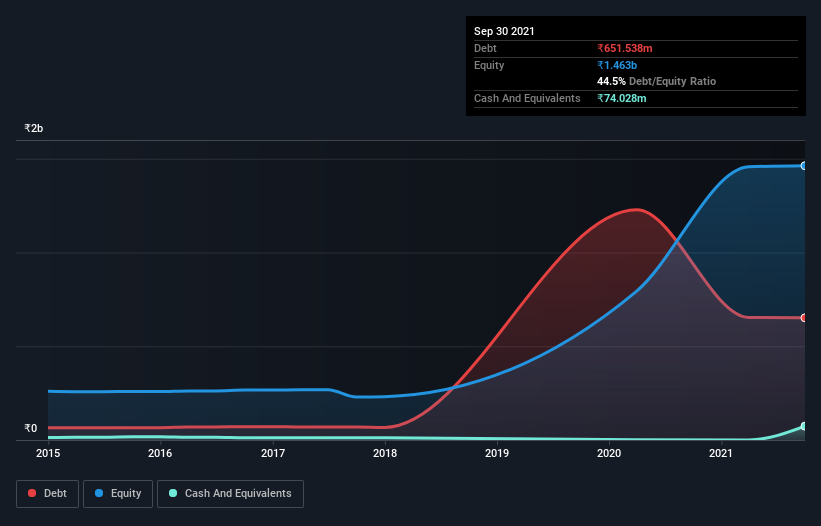Click the ₹2b y-axis label
Viewport: 821px width, 526px height.
coord(34,128)
